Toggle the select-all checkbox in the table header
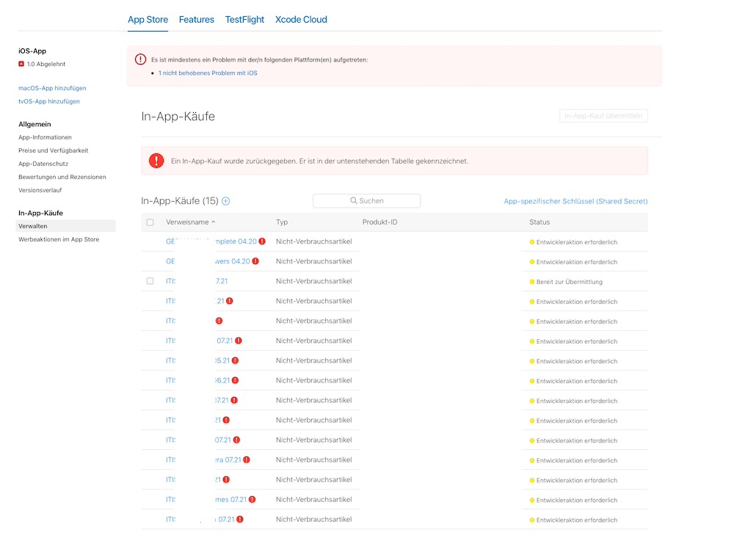734x560 pixels. (150, 222)
